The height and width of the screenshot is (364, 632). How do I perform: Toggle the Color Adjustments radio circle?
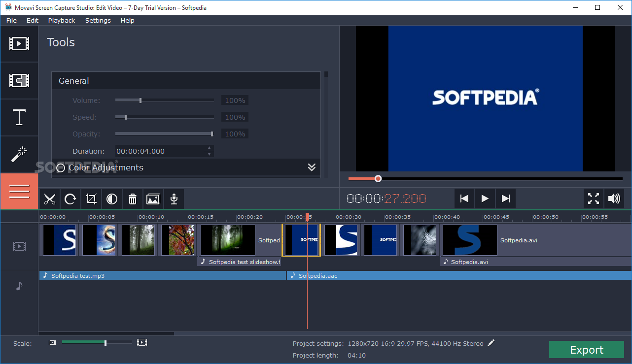pyautogui.click(x=61, y=168)
